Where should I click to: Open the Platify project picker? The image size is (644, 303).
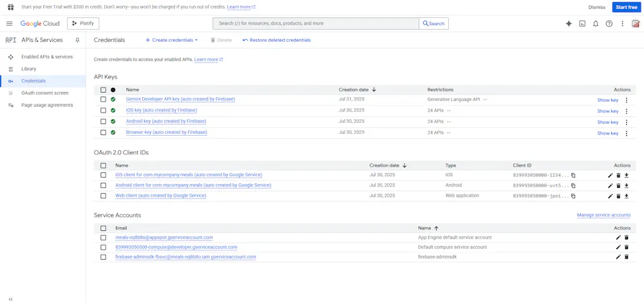point(83,24)
